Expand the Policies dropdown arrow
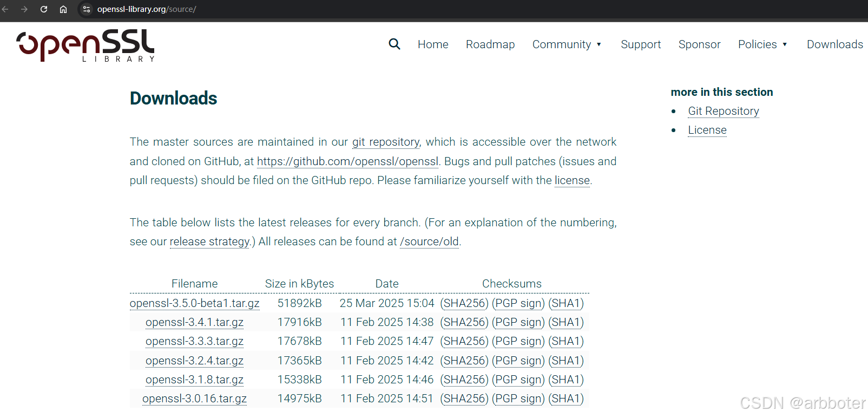Image resolution: width=868 pixels, height=418 pixels. tap(785, 44)
